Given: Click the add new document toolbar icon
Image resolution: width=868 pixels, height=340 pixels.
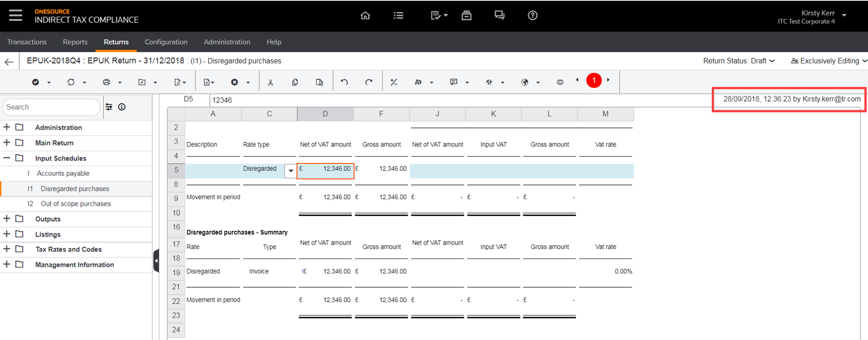Looking at the screenshot, I should click(207, 82).
